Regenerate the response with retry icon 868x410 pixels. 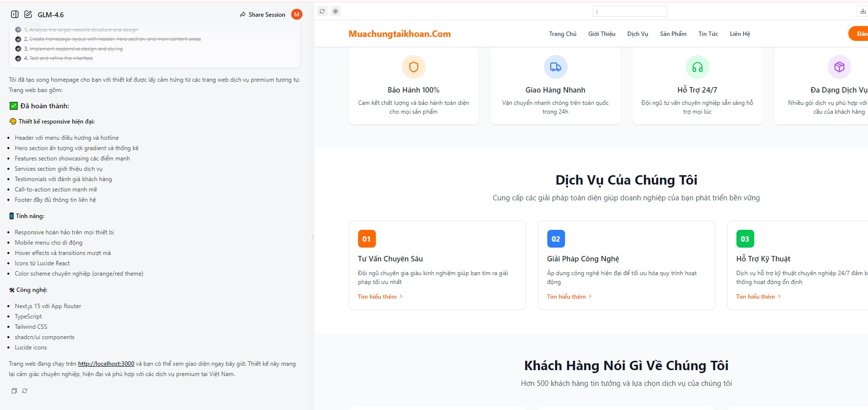[25, 391]
